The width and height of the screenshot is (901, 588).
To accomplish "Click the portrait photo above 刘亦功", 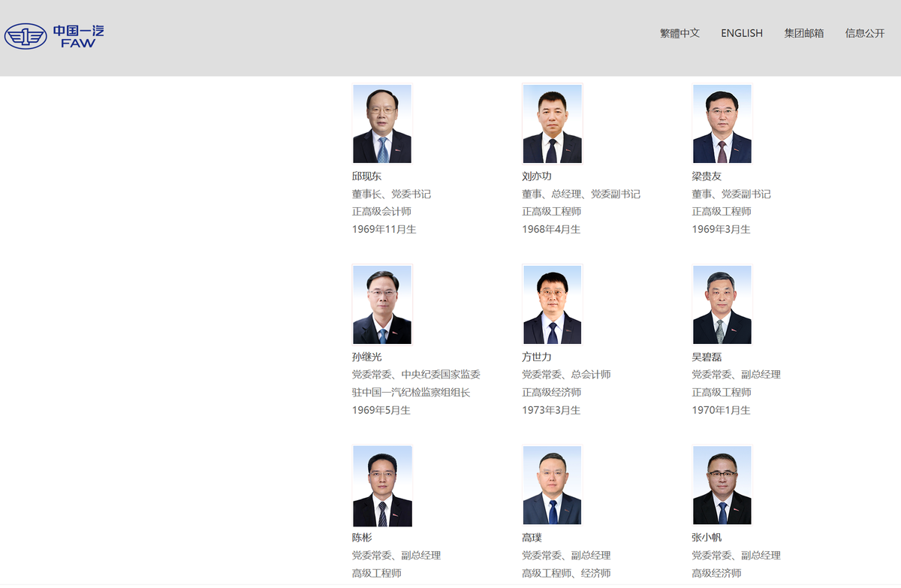I will (552, 124).
